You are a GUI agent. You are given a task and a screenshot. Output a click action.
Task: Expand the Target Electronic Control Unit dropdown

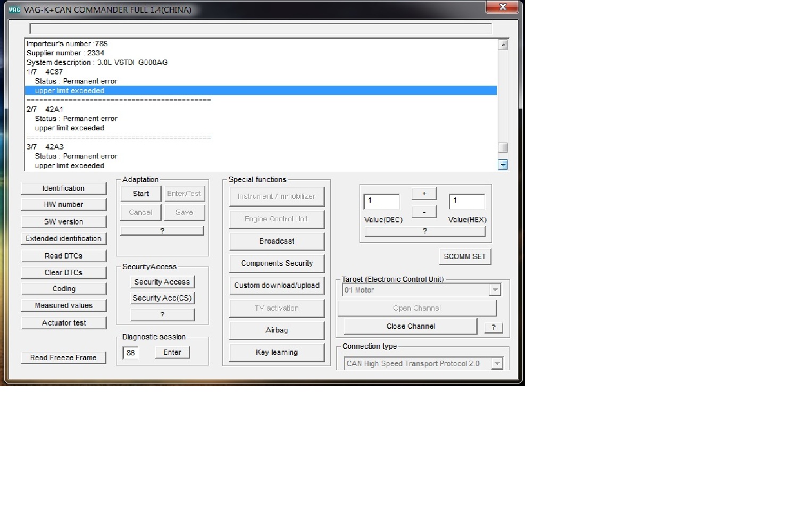495,290
